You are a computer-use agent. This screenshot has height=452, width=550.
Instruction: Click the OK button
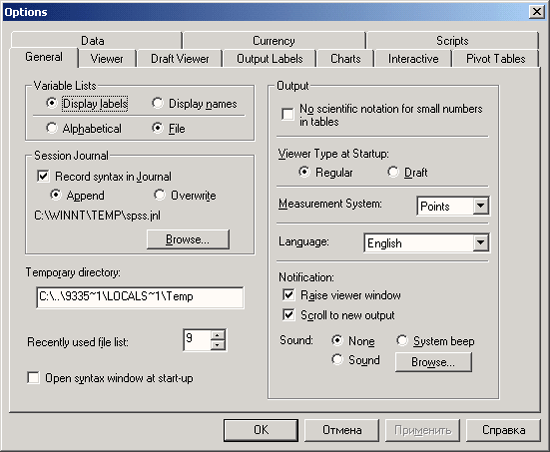(261, 430)
